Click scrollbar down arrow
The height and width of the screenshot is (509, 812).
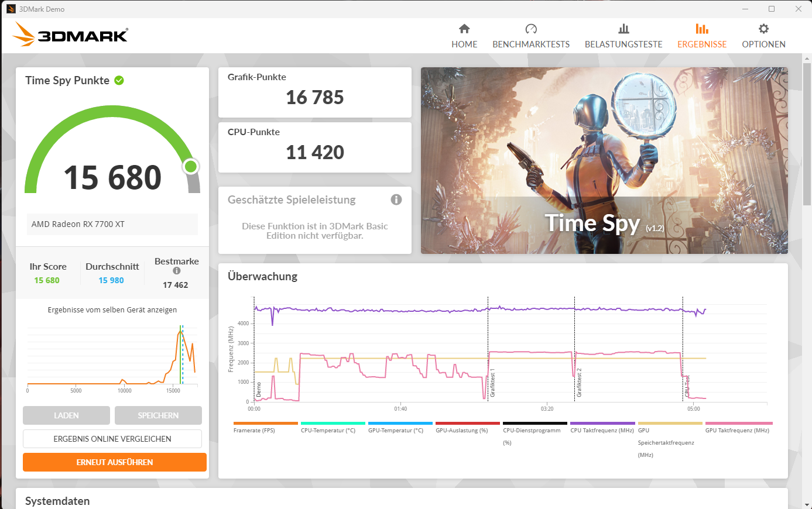pyautogui.click(x=807, y=504)
